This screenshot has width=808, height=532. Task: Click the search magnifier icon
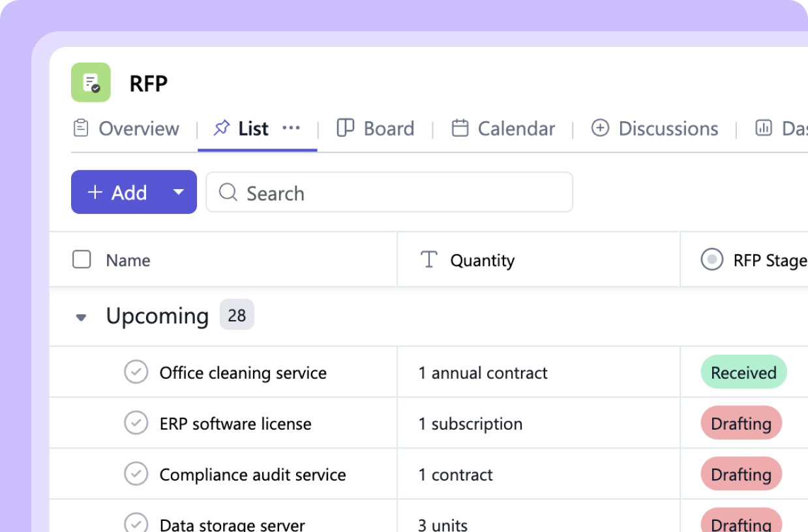(227, 193)
